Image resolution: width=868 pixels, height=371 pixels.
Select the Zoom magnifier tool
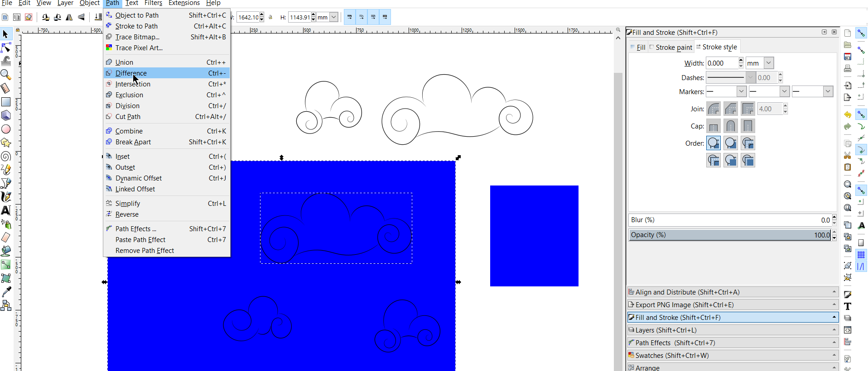coord(5,74)
